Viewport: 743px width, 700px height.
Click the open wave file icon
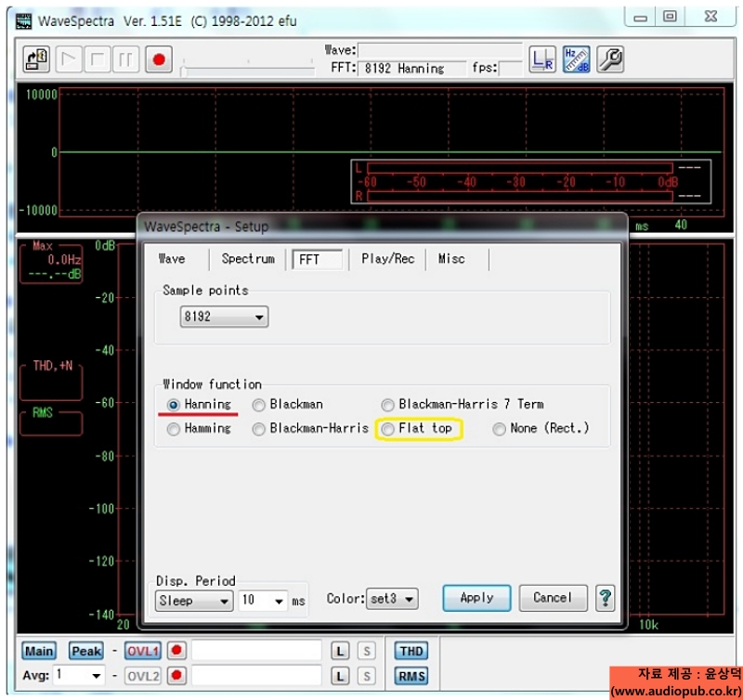36,59
